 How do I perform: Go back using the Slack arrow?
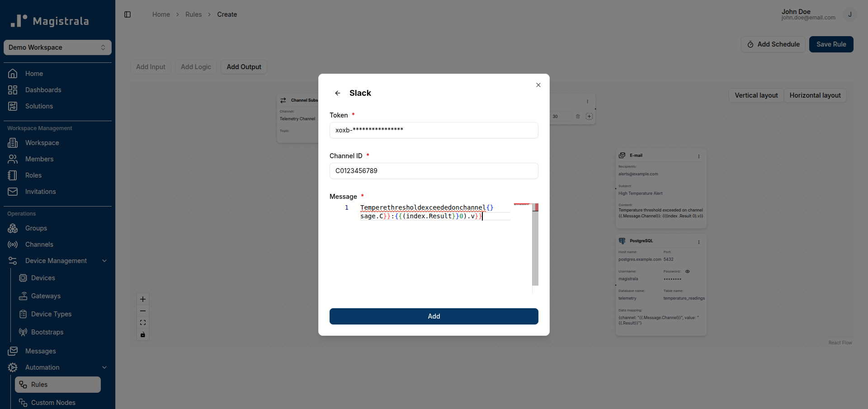[338, 93]
